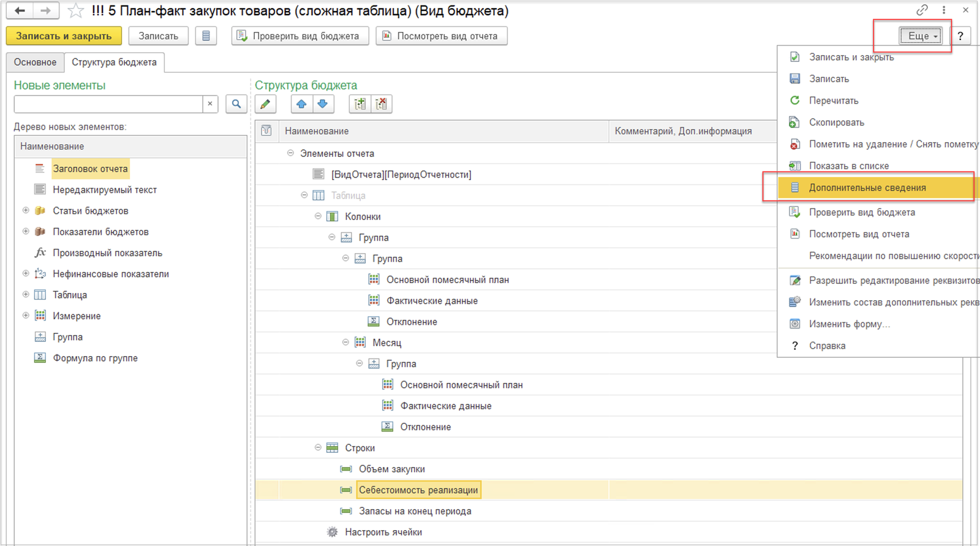Click the pencil edit icon in Структура бюджета

265,104
